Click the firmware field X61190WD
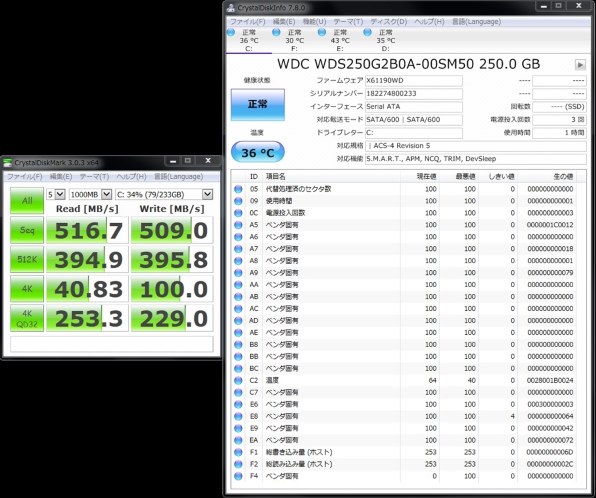This screenshot has height=498, width=596. point(414,81)
